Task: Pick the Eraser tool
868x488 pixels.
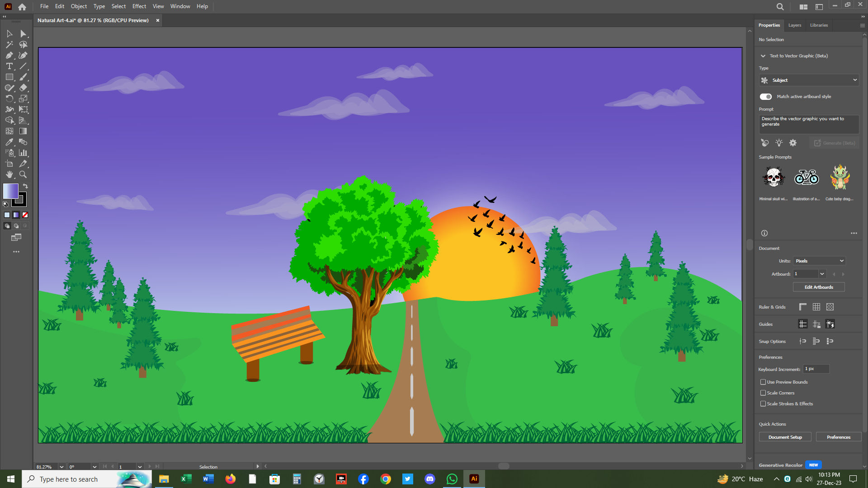Action: (x=23, y=88)
